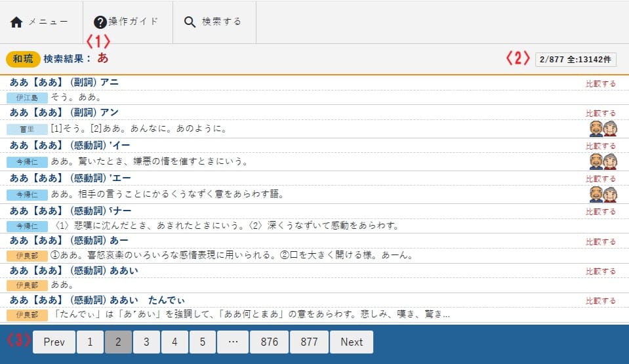Screen dimensions: 629x364
Task: Click description about 驚いたとき、嫌悪の情
Action: [x=150, y=161]
